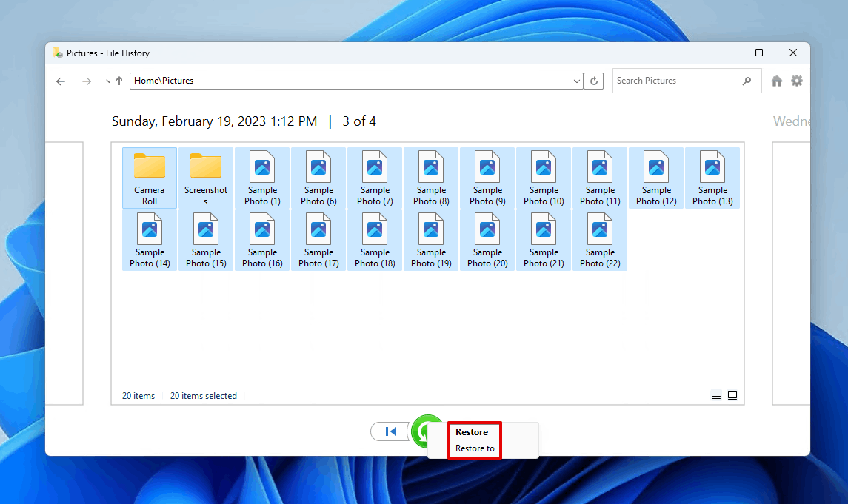The width and height of the screenshot is (848, 504).
Task: Jump to previous version button
Action: (390, 431)
